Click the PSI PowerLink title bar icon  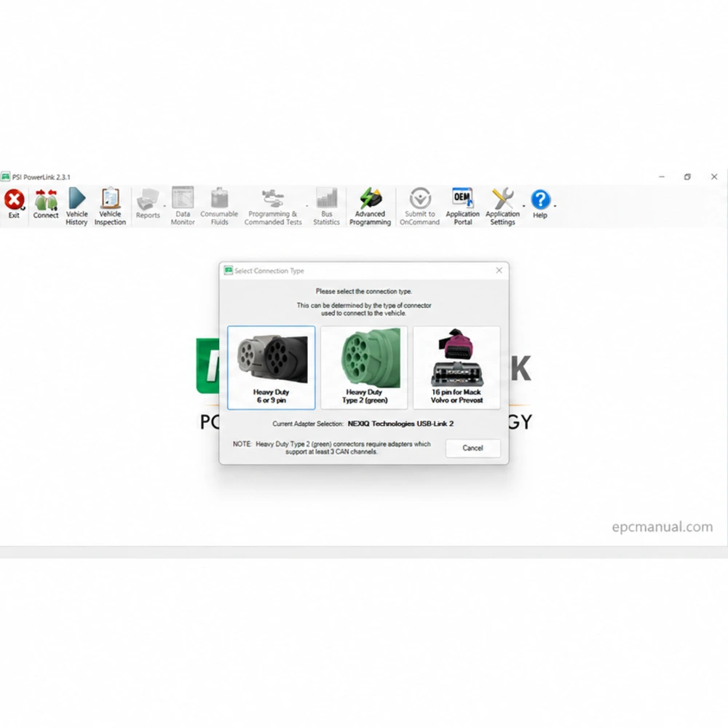(x=6, y=177)
